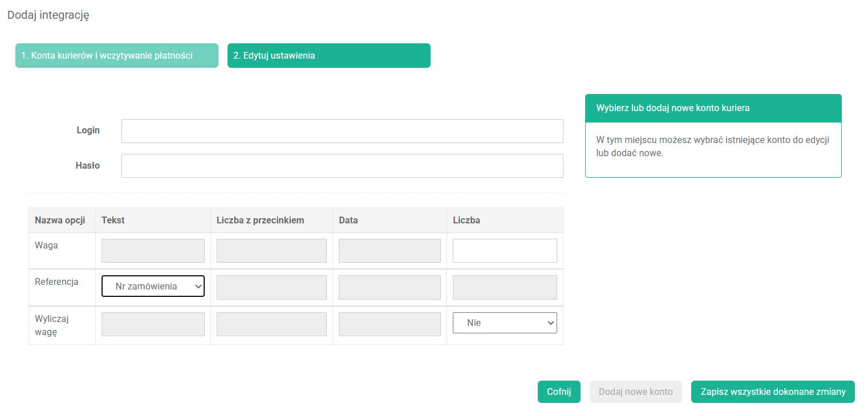Click Referencja field under Liczba z przecinkiem
Viewport: 868px width, 416px height.
point(271,288)
